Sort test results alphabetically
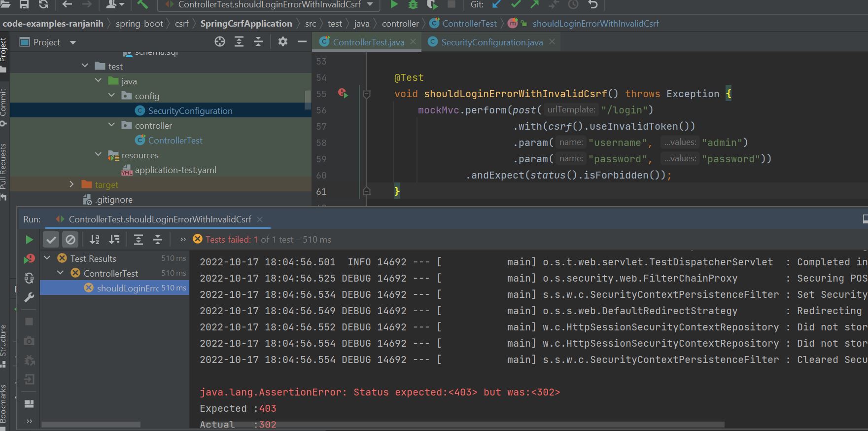868x431 pixels. pyautogui.click(x=95, y=240)
